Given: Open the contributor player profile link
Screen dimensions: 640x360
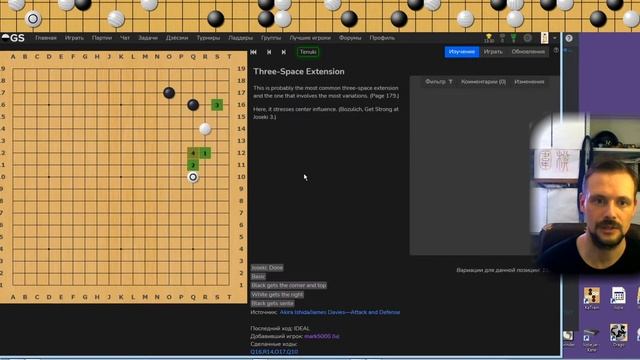Looking at the screenshot, I should (322, 336).
